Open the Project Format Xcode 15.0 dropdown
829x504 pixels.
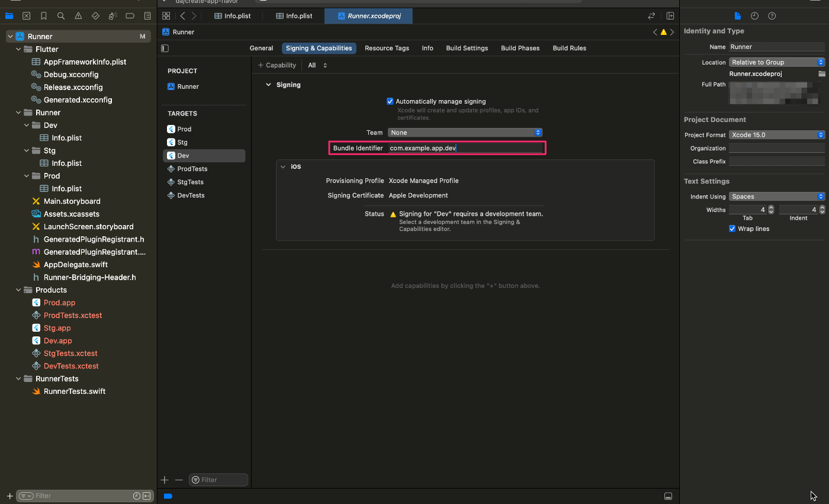tap(777, 135)
